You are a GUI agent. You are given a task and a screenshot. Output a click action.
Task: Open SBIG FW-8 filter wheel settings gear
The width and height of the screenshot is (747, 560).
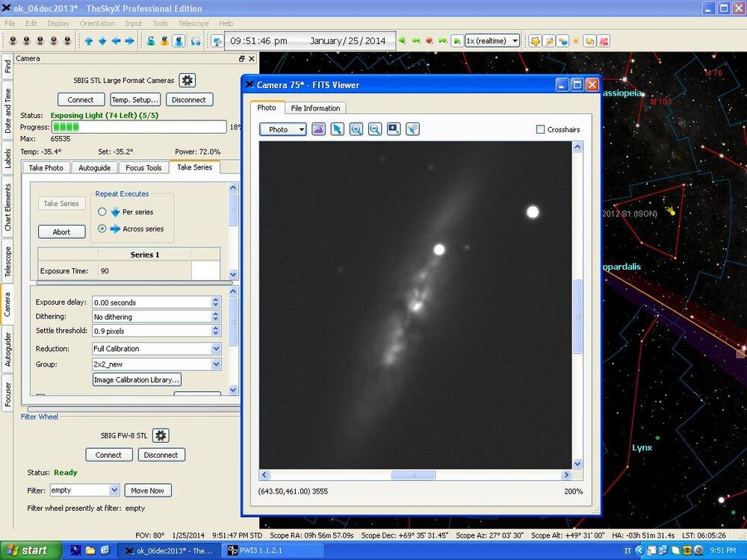pos(161,435)
